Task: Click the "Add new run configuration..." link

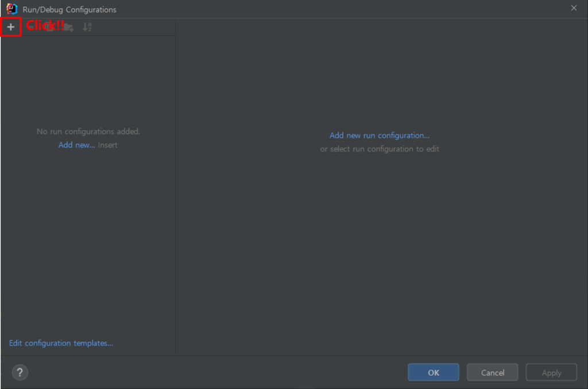Action: point(380,135)
